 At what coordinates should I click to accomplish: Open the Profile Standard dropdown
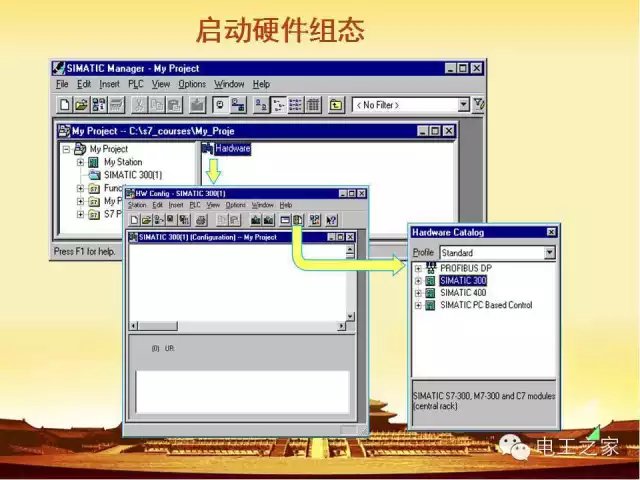click(x=549, y=253)
